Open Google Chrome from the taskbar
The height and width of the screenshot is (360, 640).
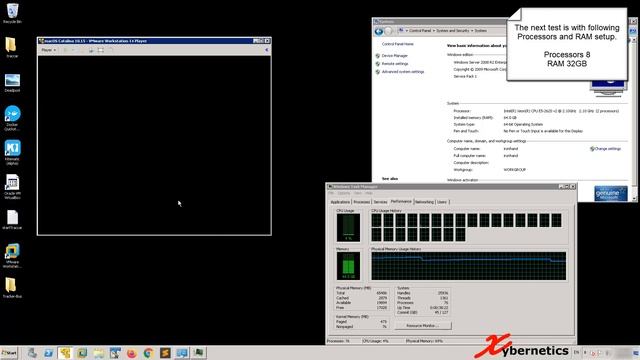[148, 353]
